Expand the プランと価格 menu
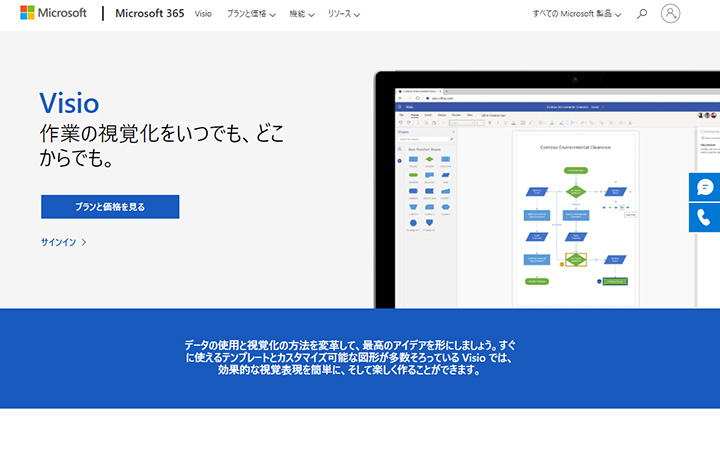 [251, 14]
